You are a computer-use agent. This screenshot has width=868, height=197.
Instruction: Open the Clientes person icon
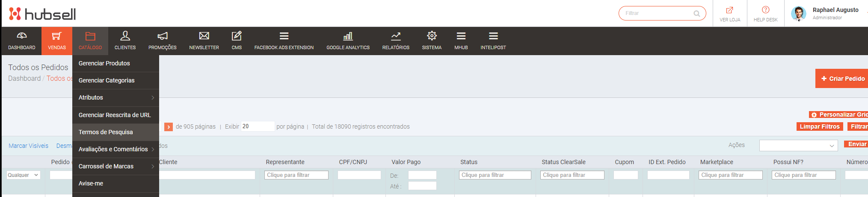click(125, 36)
